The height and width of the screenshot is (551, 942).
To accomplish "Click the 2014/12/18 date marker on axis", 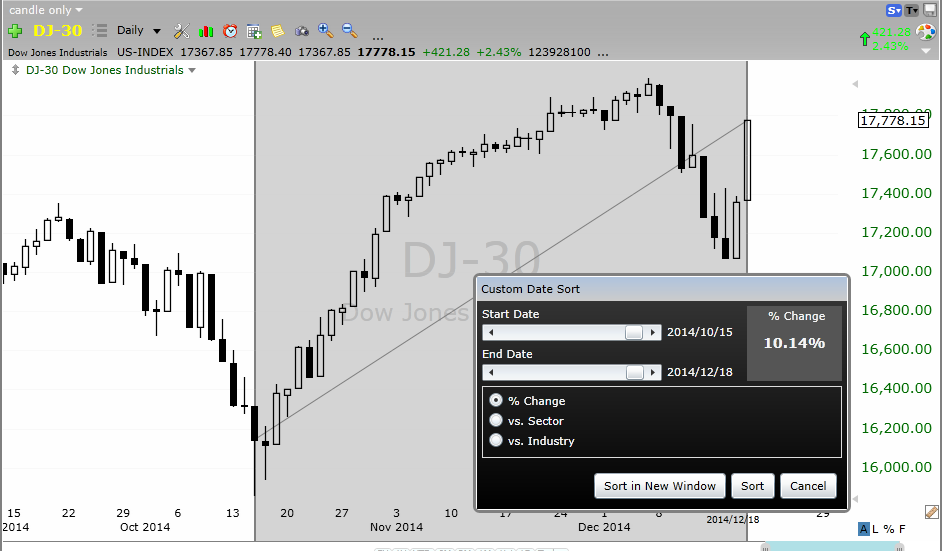I will [733, 520].
